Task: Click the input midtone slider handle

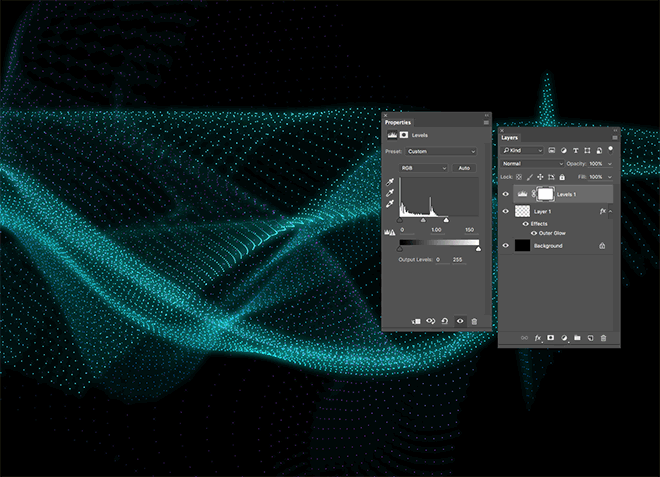Action: point(423,220)
